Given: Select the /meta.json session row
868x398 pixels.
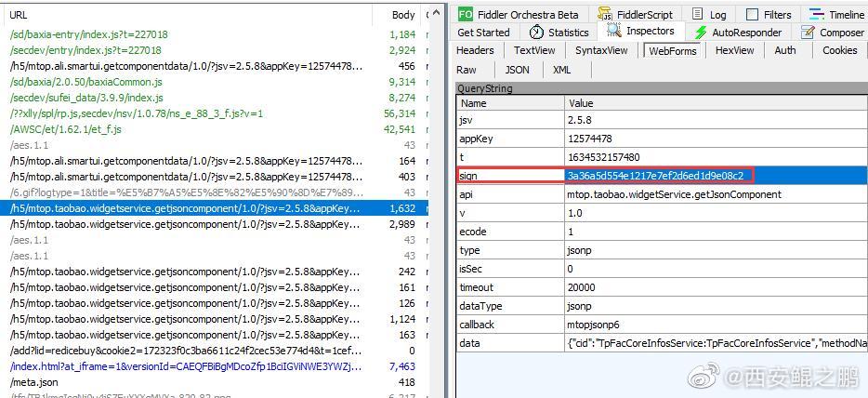Looking at the screenshot, I should (215, 382).
